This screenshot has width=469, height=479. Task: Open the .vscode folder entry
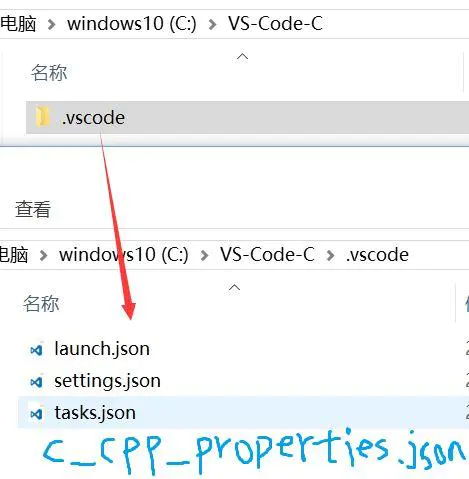tap(247, 118)
